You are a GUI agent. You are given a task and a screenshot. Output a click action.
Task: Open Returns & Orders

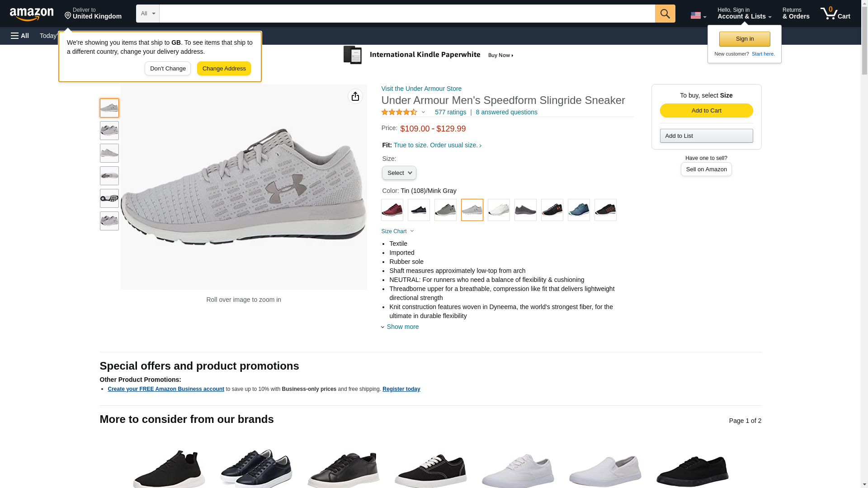point(796,14)
